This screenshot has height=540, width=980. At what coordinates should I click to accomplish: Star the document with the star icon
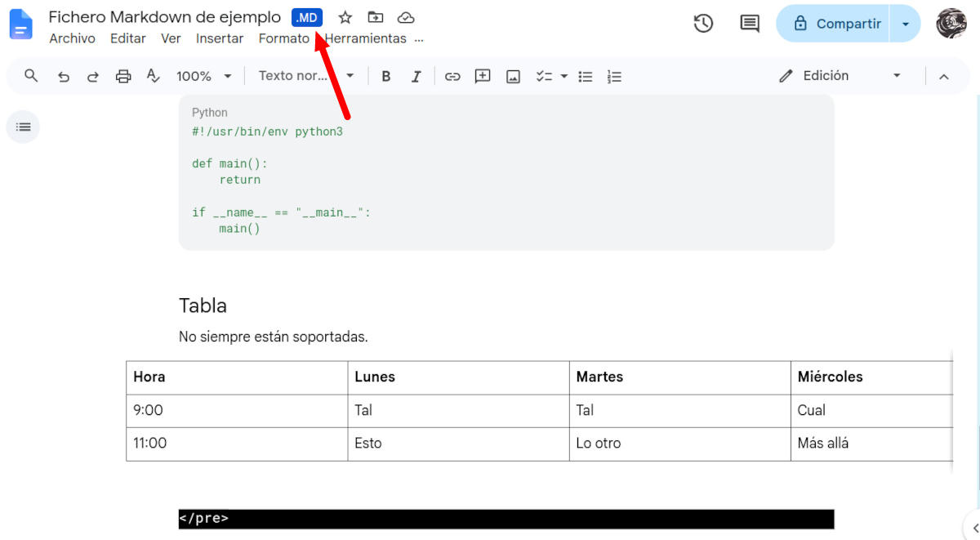pyautogui.click(x=345, y=17)
